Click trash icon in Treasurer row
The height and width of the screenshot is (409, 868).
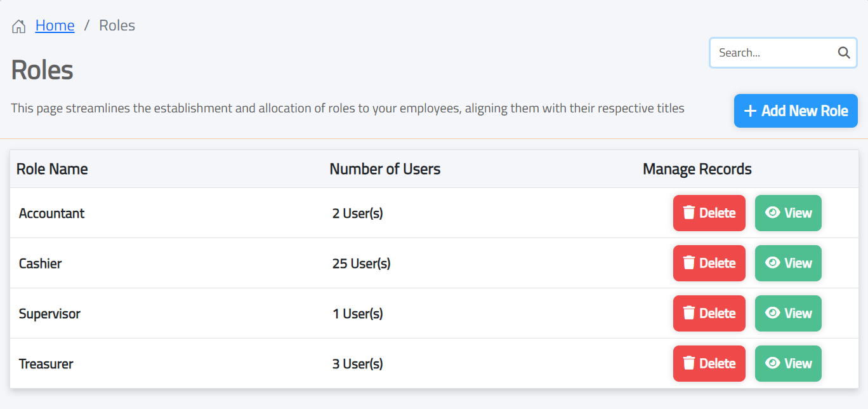(688, 363)
